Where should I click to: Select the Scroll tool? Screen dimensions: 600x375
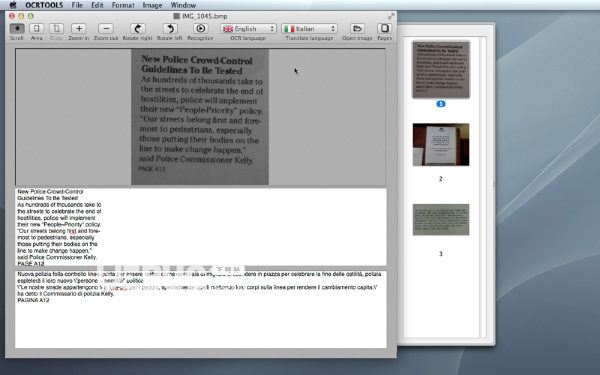17,29
